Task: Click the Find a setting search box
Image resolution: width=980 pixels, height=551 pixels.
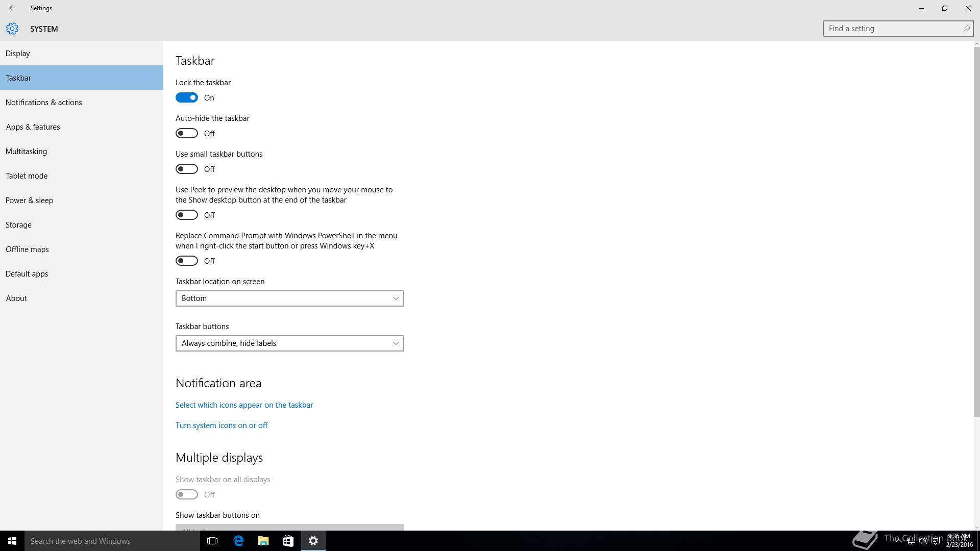Action: click(893, 29)
